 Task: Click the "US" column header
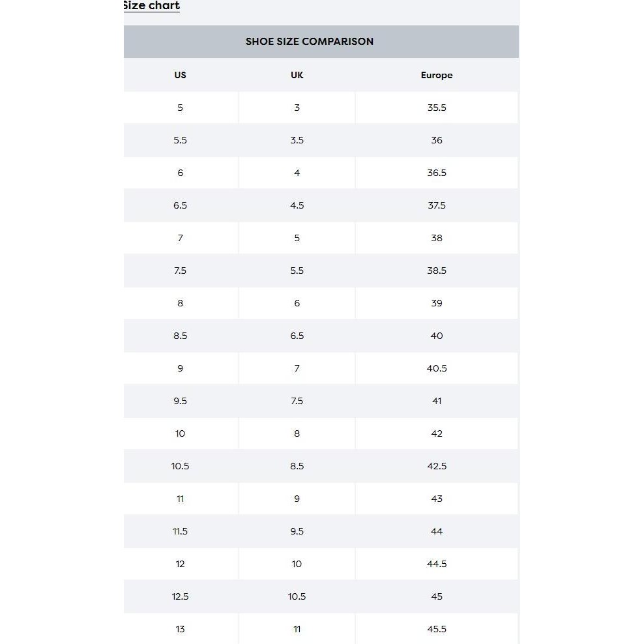click(181, 75)
